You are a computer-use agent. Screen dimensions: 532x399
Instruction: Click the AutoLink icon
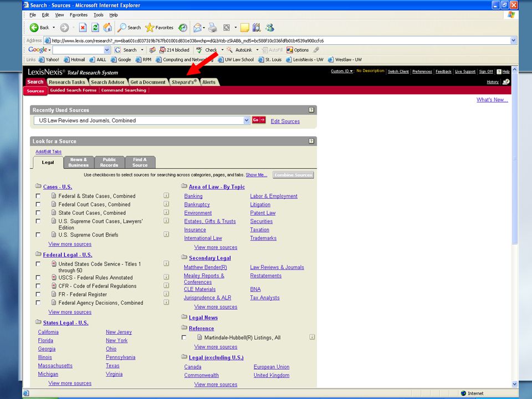coord(229,50)
